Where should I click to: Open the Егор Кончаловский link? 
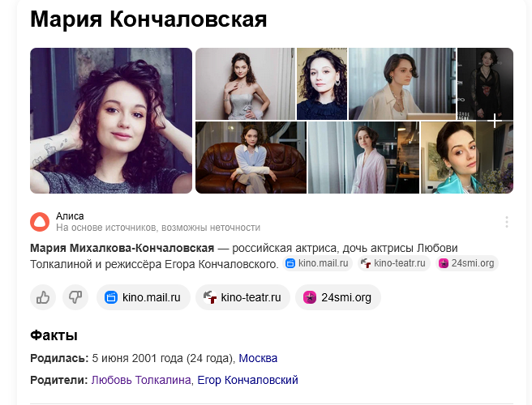tap(247, 380)
